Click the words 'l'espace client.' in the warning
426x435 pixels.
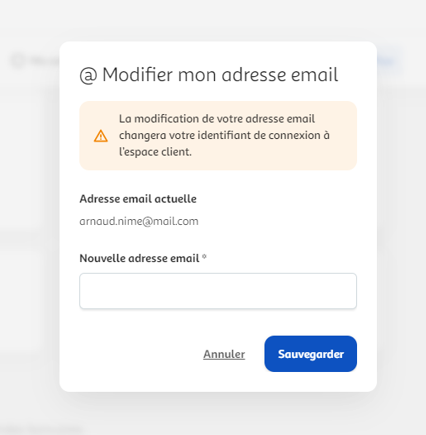(x=155, y=152)
